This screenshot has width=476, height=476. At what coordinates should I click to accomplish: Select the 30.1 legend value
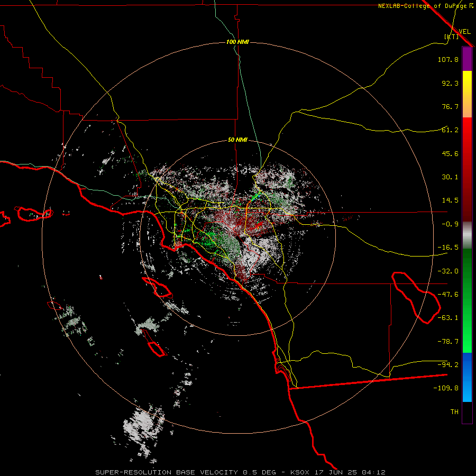[x=450, y=177]
